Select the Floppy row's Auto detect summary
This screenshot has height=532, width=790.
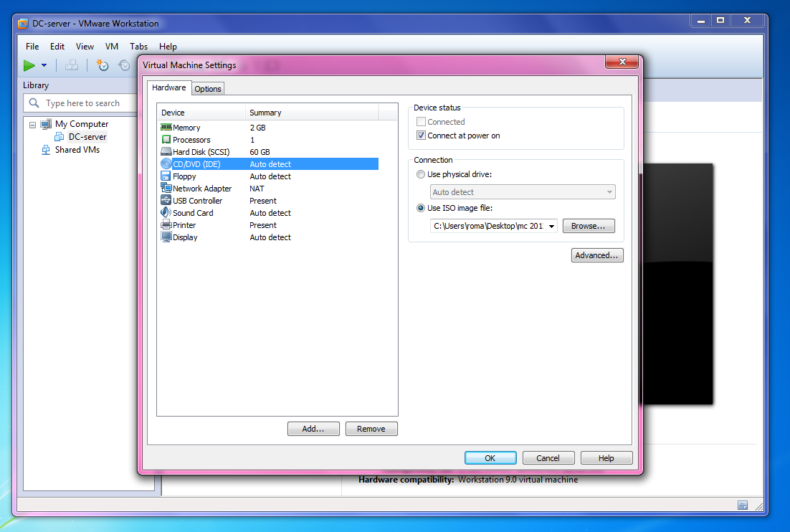click(270, 176)
